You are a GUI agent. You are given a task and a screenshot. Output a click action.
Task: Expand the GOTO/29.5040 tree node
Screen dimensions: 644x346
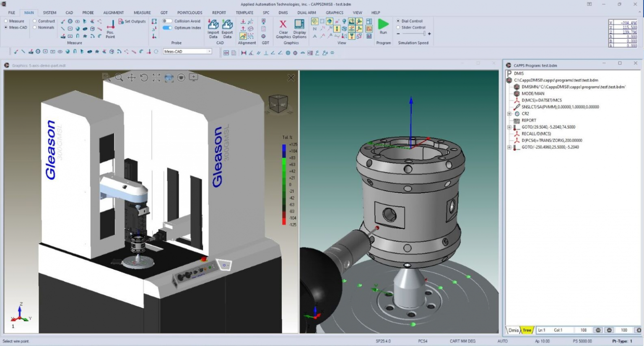point(509,127)
